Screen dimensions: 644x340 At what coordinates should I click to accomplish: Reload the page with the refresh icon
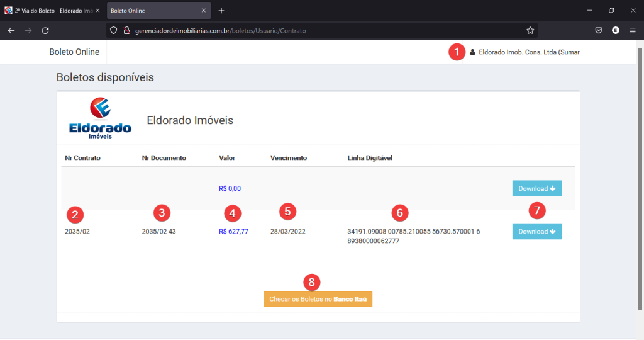point(45,30)
